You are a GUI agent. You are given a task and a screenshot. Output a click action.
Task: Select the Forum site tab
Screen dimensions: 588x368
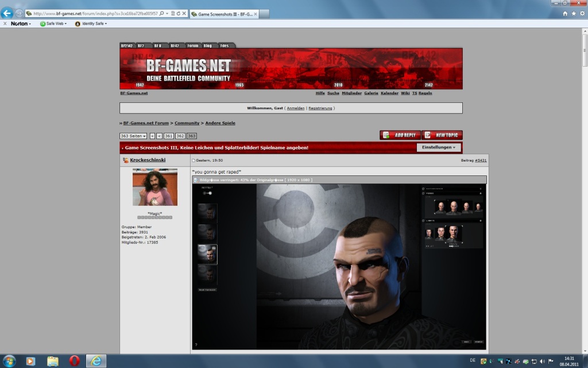click(x=193, y=45)
